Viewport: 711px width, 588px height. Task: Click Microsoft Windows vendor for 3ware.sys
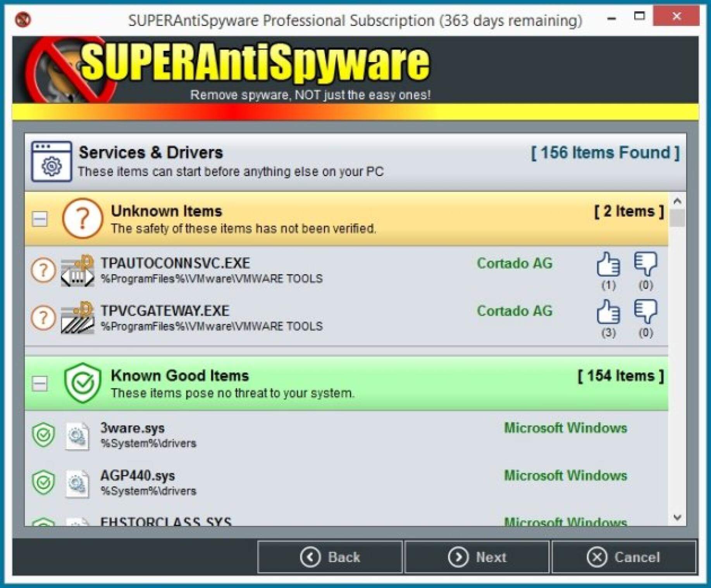coord(565,428)
